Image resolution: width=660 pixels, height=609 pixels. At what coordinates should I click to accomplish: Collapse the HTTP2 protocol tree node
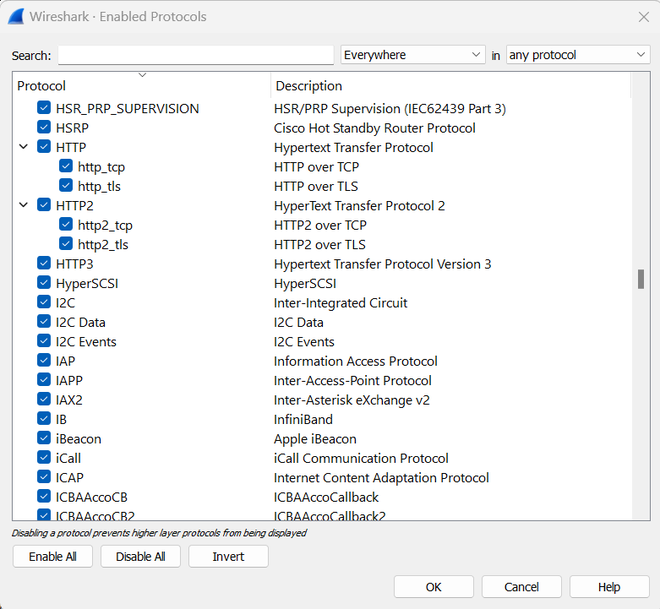click(x=24, y=205)
